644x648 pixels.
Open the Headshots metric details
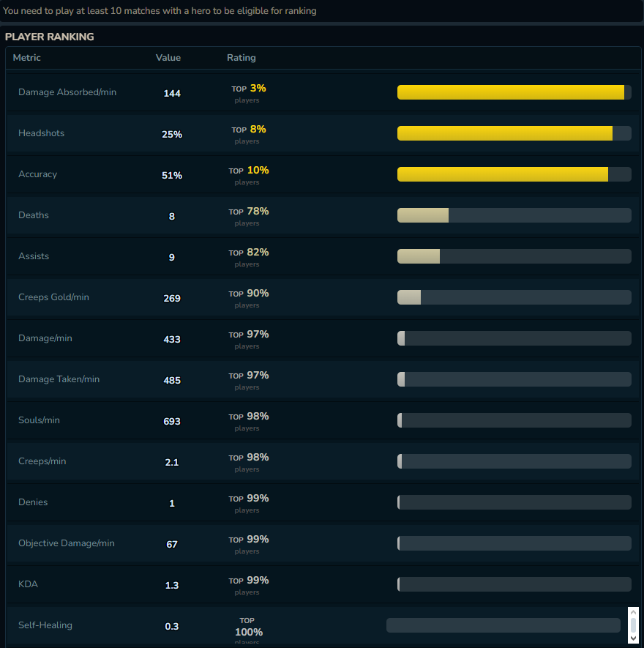click(41, 133)
